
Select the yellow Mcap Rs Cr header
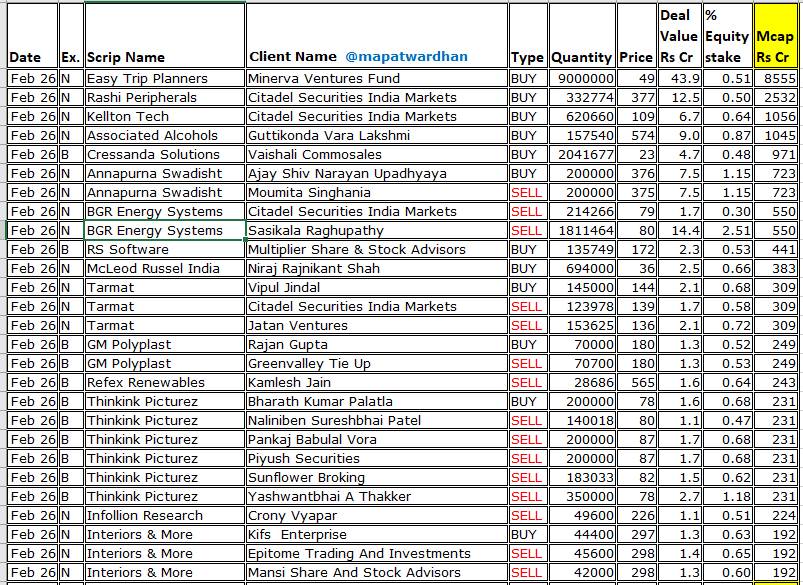point(775,35)
